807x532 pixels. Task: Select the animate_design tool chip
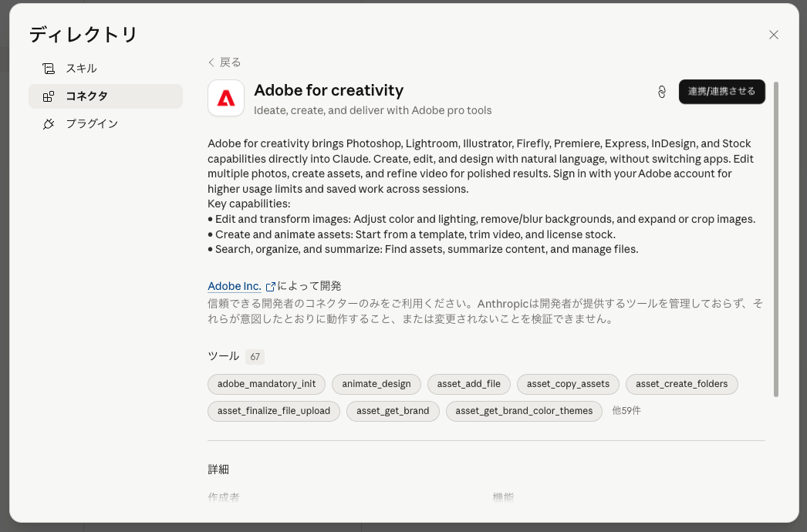pos(376,384)
